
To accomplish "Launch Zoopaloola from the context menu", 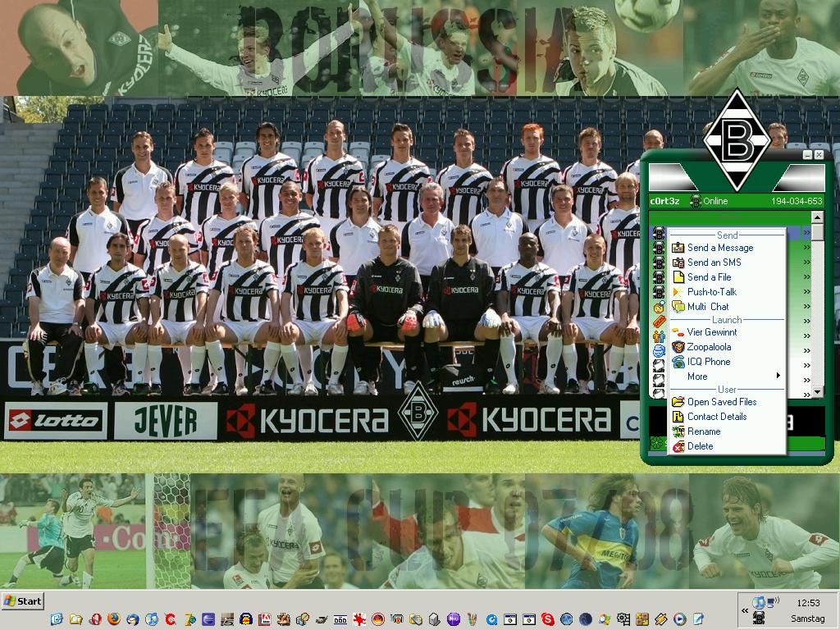I will tap(727, 347).
